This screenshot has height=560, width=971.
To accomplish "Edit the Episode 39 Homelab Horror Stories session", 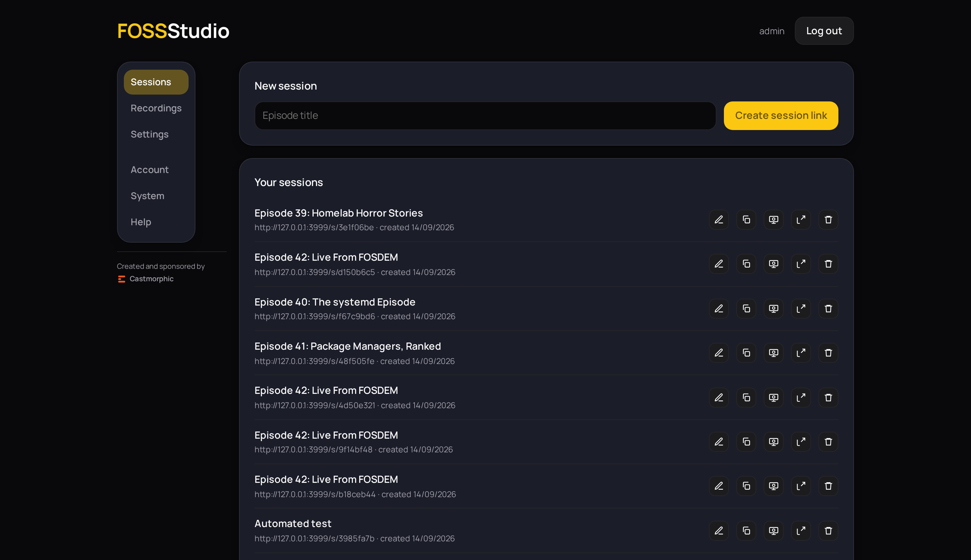I will click(719, 220).
